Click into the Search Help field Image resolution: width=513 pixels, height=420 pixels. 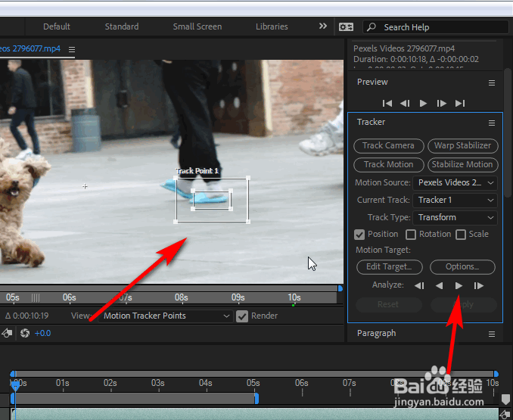[x=436, y=27]
